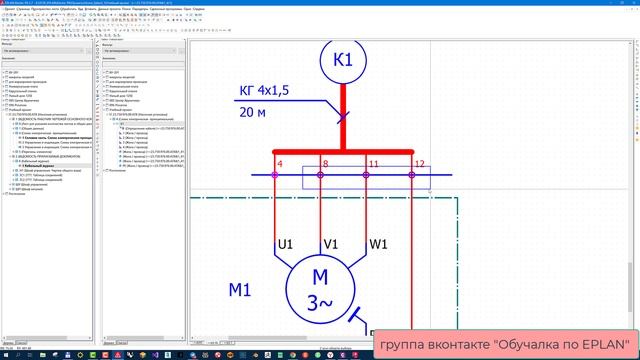Click the cable length text 20 м
The image size is (640, 360).
(x=252, y=112)
